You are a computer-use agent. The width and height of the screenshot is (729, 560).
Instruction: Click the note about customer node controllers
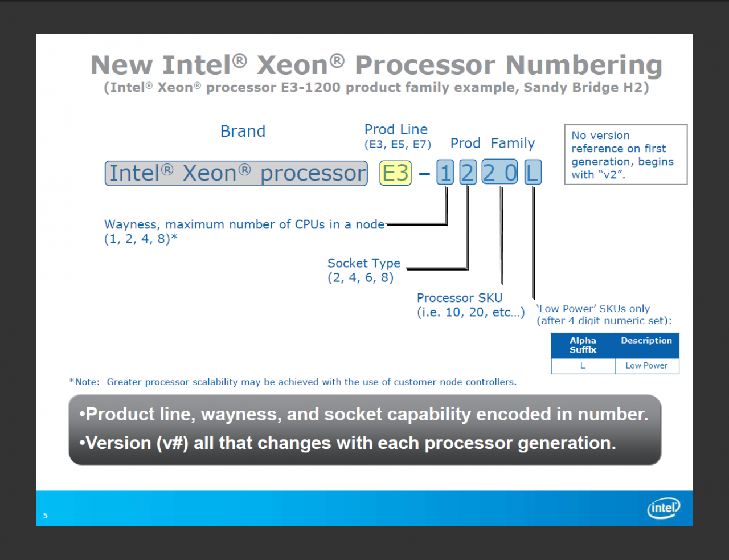[x=293, y=382]
